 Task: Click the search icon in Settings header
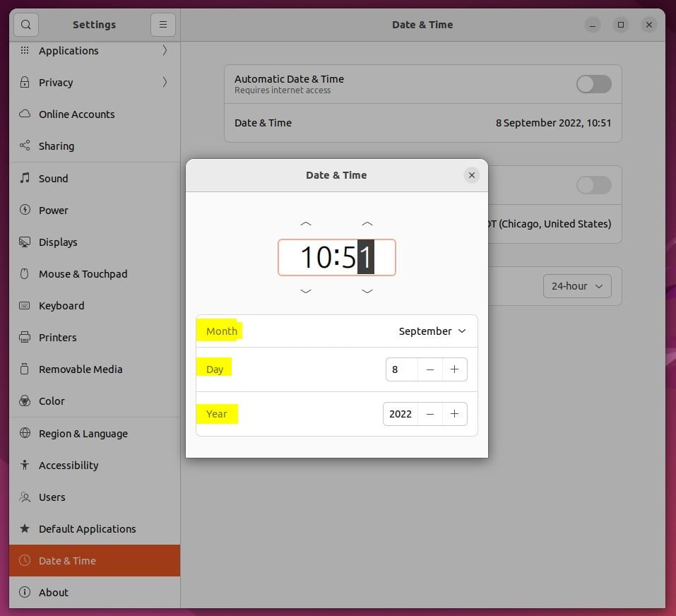pyautogui.click(x=25, y=24)
